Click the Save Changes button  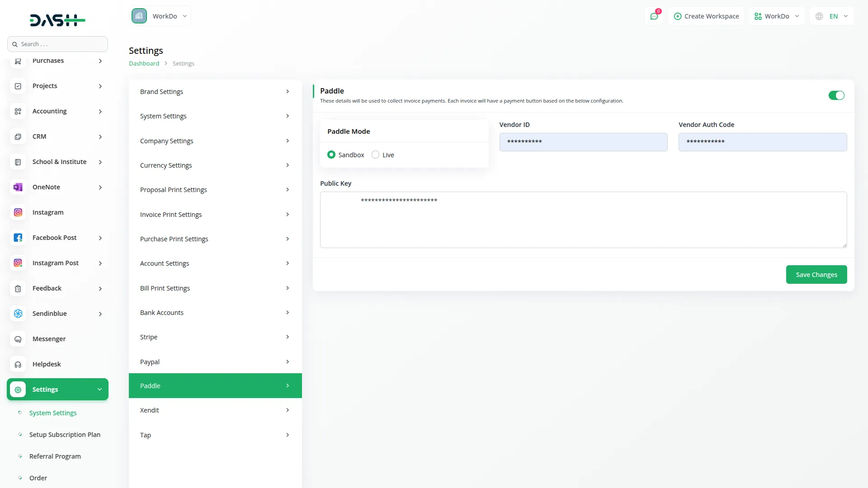click(816, 275)
